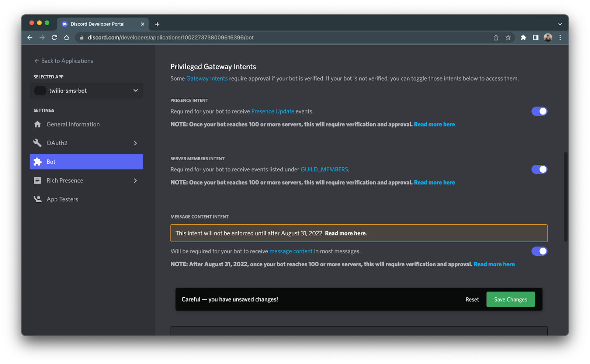Expand the OAuth2 submenu chevron
Image resolution: width=590 pixels, height=364 pixels.
(135, 143)
